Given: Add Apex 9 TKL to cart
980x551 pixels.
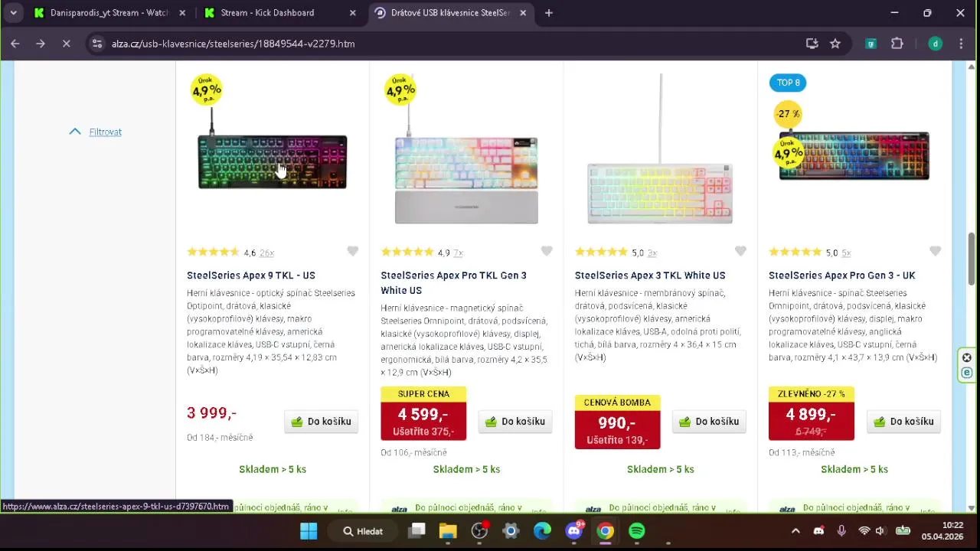Looking at the screenshot, I should (322, 422).
